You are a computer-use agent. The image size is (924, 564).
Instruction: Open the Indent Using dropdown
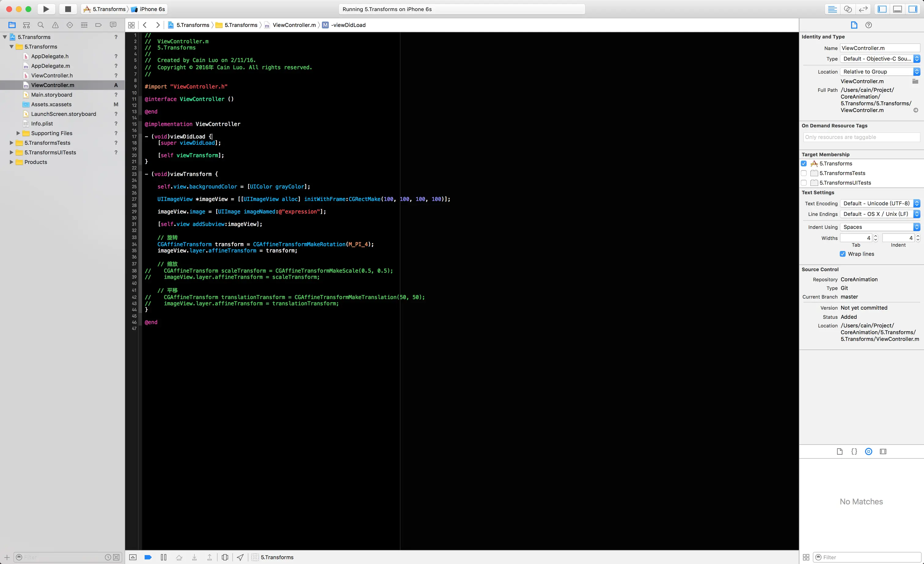(x=880, y=227)
